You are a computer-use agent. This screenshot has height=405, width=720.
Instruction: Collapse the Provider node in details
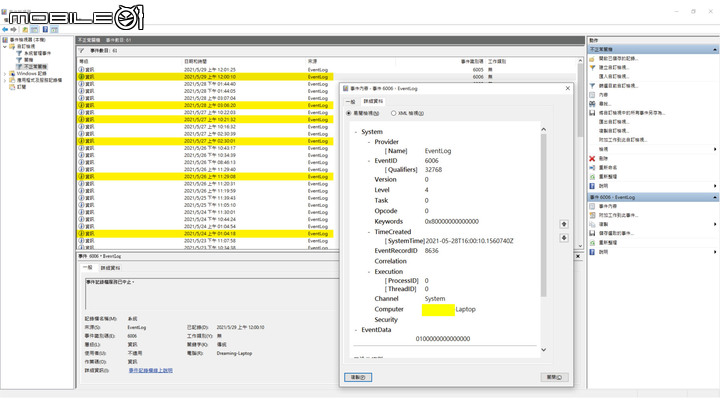[x=369, y=142]
